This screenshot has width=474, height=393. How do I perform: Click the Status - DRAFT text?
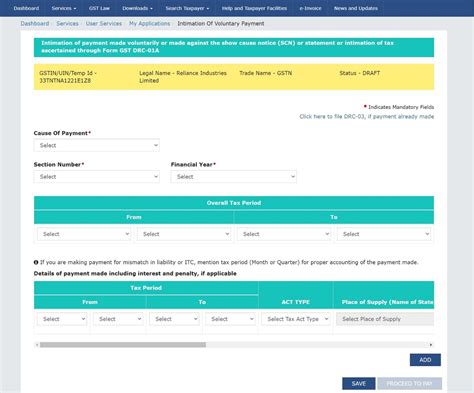[x=360, y=73]
